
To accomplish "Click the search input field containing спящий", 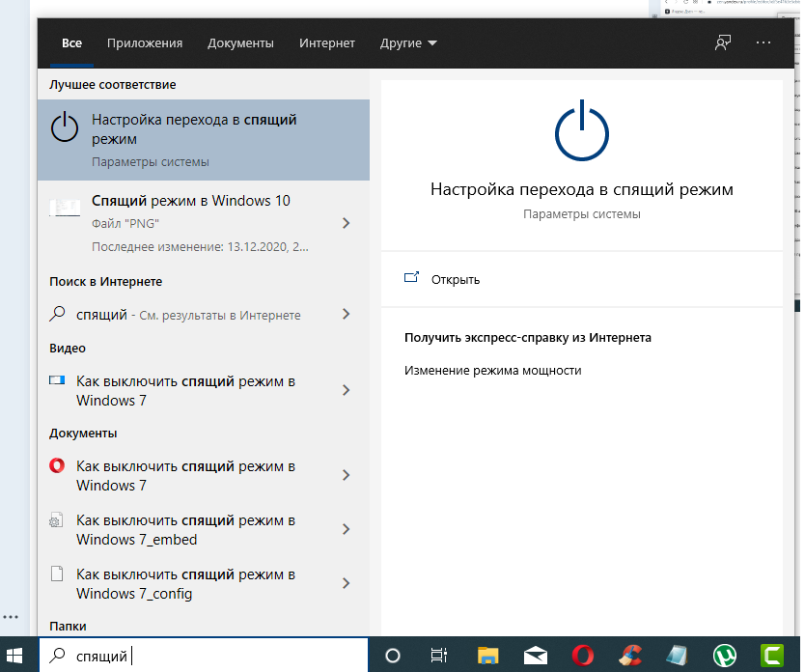I will (x=204, y=655).
